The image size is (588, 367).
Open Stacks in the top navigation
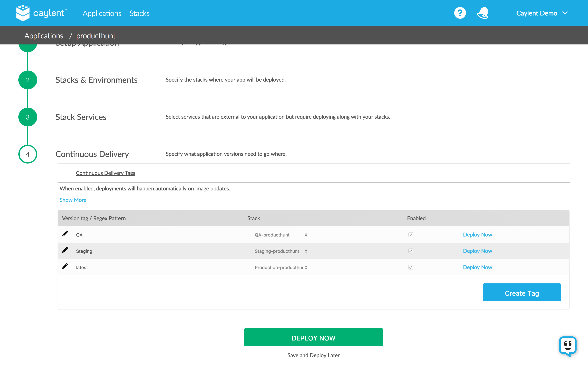point(139,13)
